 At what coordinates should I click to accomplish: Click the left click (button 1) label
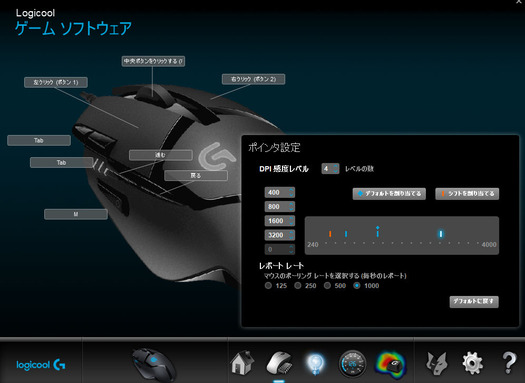56,82
